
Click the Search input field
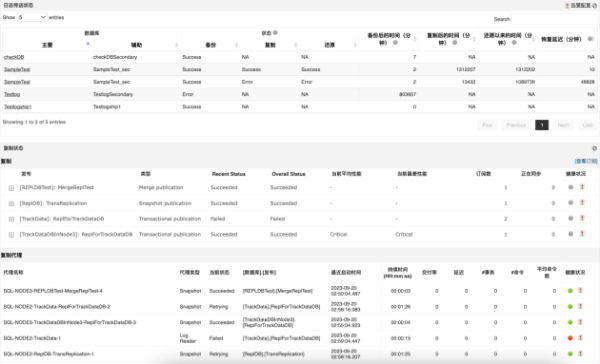(x=554, y=19)
